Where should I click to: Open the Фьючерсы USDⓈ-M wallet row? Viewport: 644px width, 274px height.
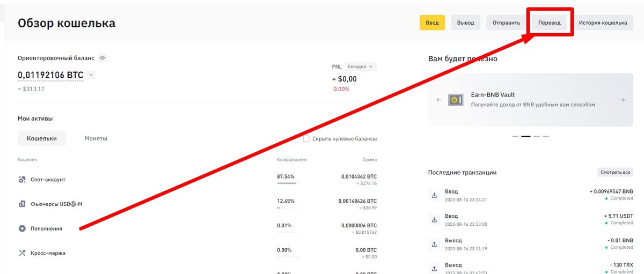tap(197, 204)
